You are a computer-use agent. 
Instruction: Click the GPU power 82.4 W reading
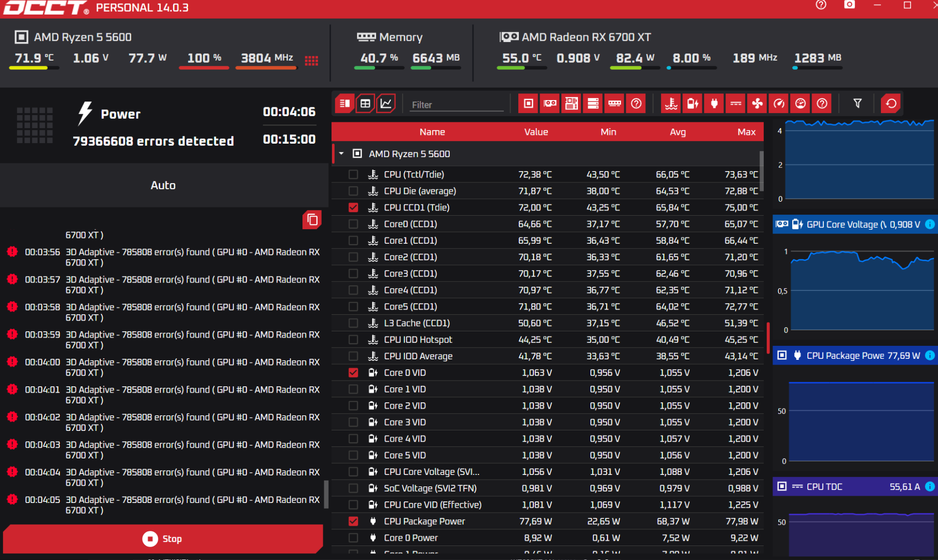coord(635,58)
